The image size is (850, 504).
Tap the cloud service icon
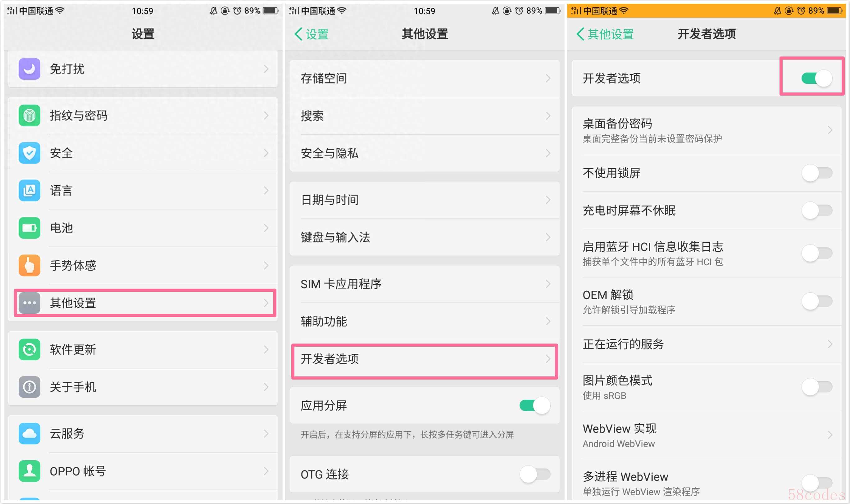tap(29, 433)
